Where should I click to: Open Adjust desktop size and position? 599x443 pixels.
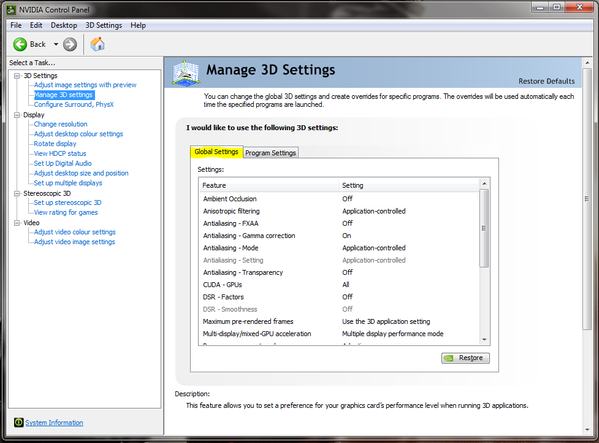coord(81,173)
